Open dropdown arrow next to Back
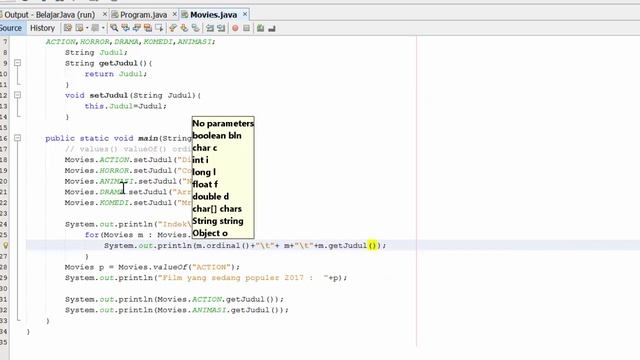The image size is (640, 360). pyautogui.click(x=87, y=28)
